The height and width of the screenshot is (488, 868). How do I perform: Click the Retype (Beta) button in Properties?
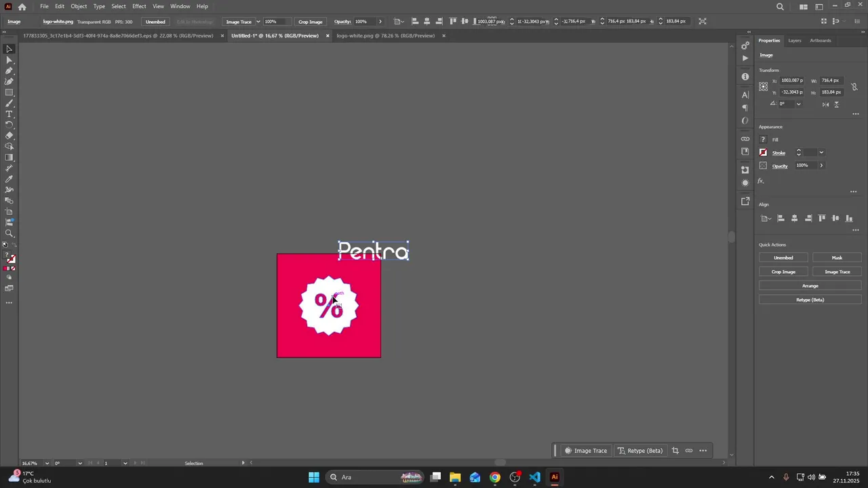click(x=810, y=300)
